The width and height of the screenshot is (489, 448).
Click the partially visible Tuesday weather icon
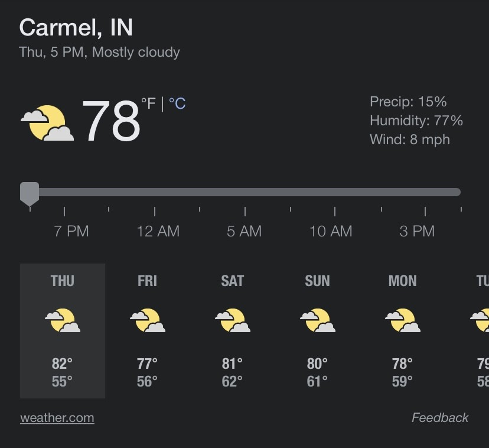481,320
